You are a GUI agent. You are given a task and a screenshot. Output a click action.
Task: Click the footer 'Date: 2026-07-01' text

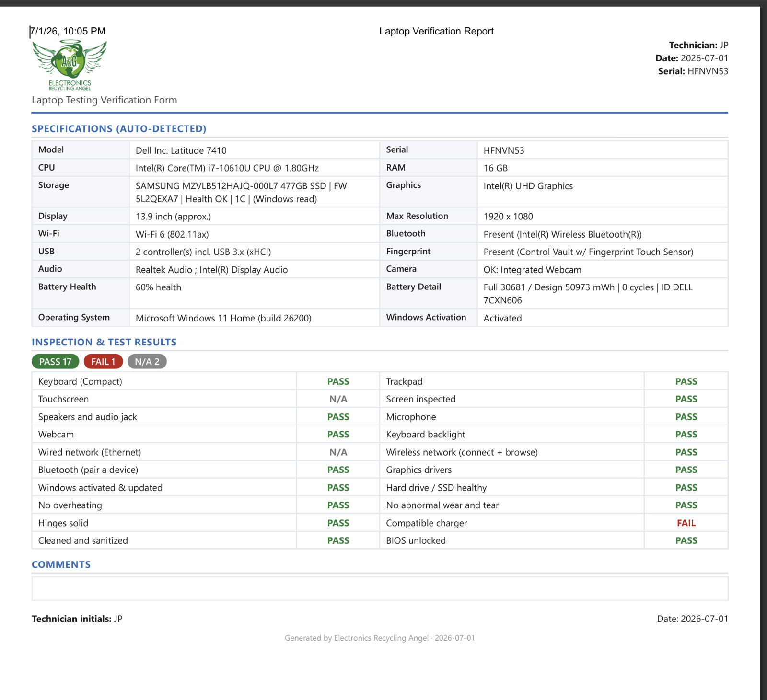point(693,619)
